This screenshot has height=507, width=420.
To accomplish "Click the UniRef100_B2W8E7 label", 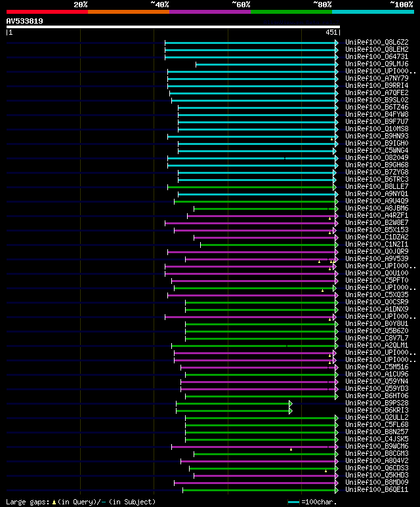I will pyautogui.click(x=377, y=223).
